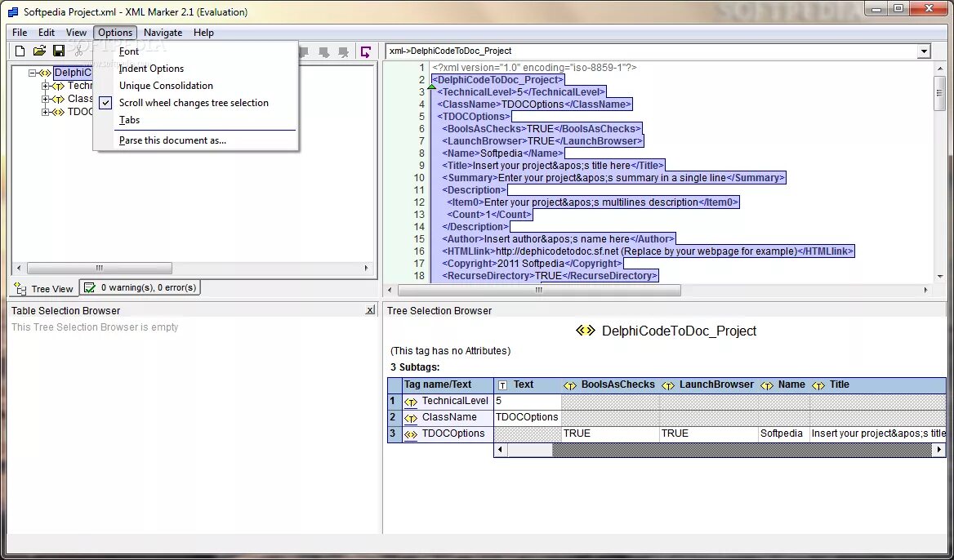Click the green marker on line 3

click(431, 87)
